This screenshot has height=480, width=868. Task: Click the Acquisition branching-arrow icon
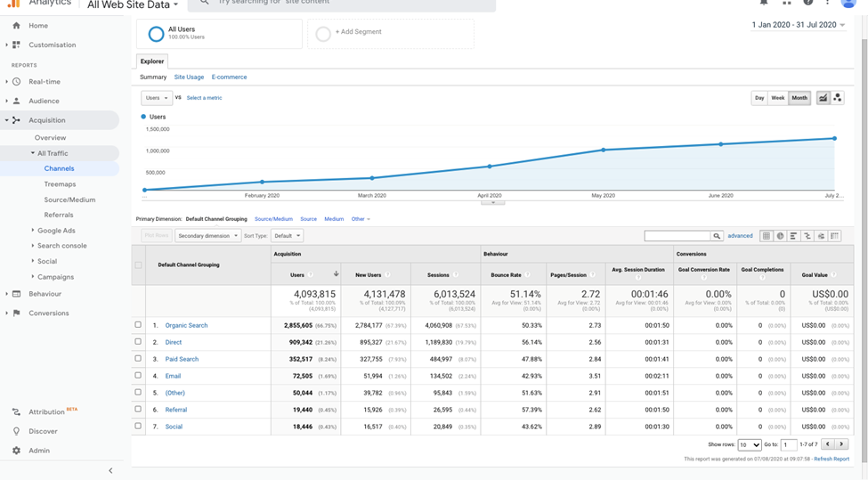pyautogui.click(x=16, y=120)
